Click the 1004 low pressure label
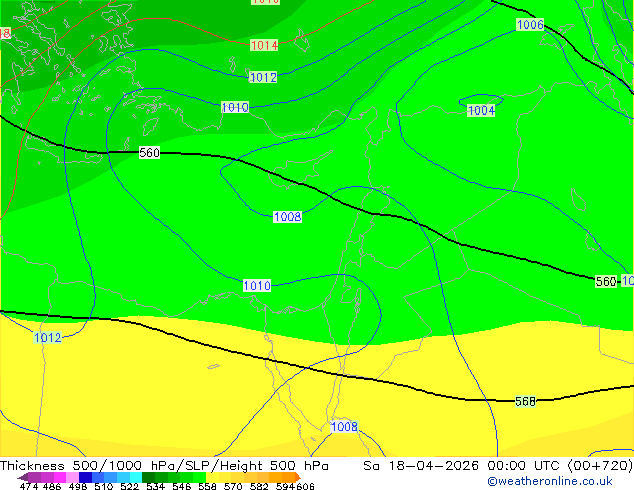This screenshot has width=634, height=490. point(481,110)
